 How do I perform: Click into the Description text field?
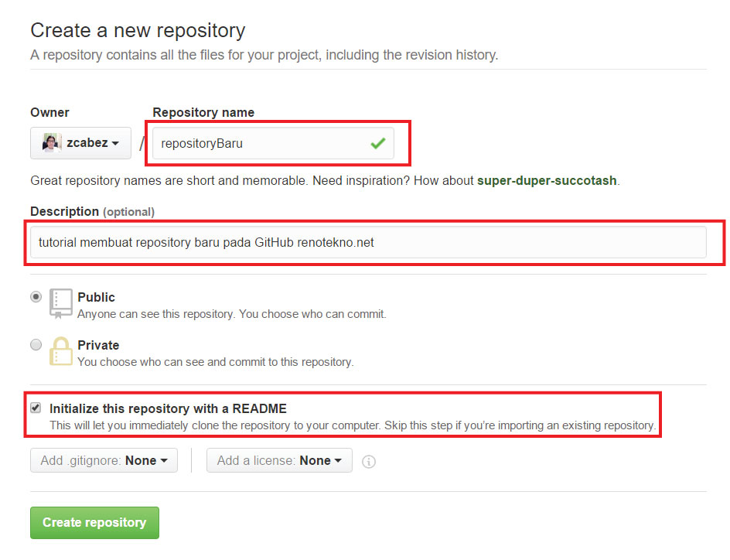coord(367,242)
